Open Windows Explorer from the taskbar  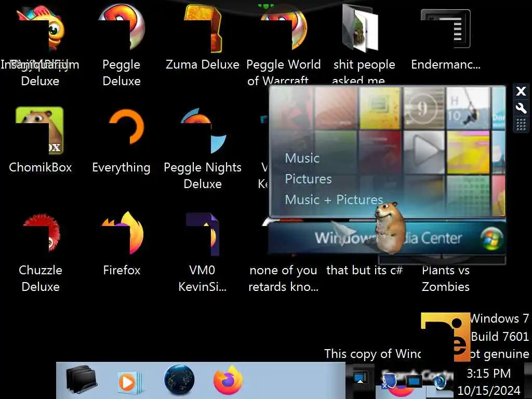tap(82, 380)
